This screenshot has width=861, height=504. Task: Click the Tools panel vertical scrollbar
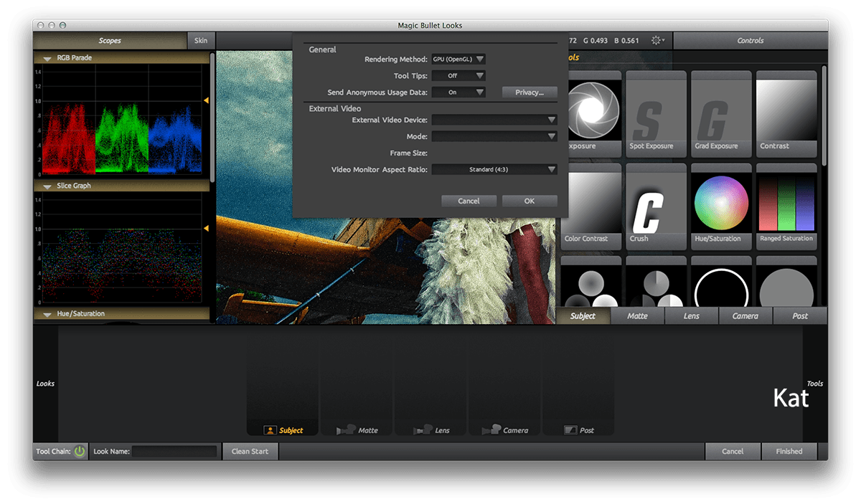point(824,116)
